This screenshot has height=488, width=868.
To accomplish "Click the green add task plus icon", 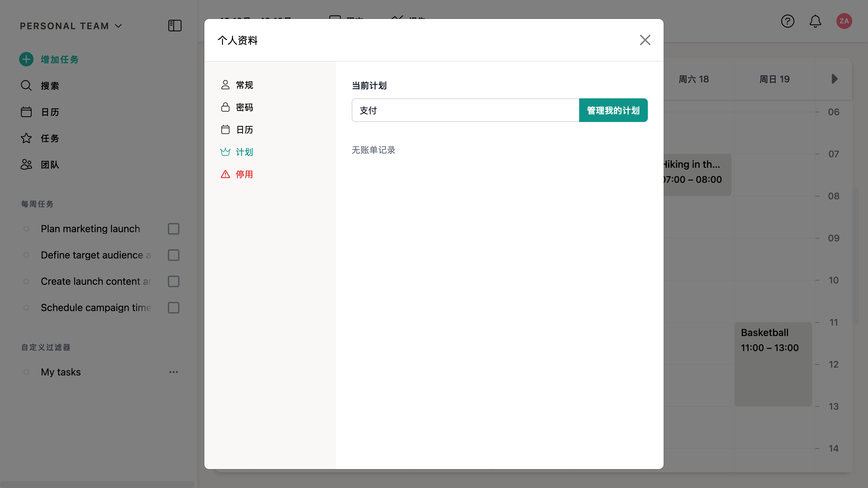I will (26, 59).
